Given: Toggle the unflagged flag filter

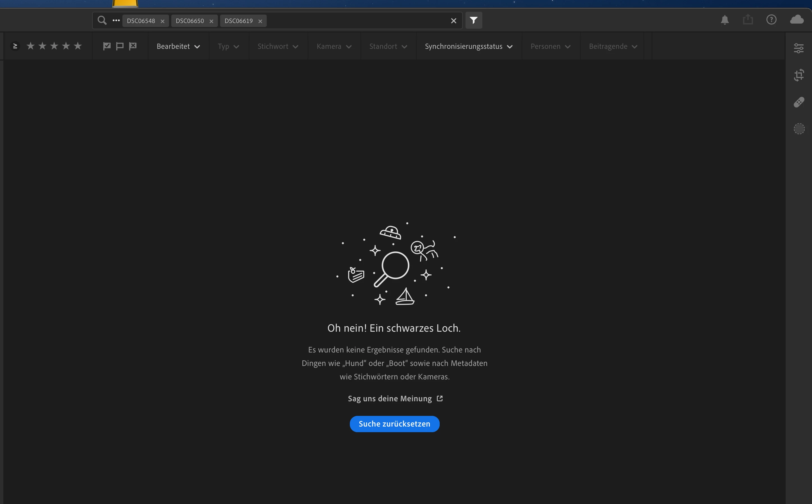Looking at the screenshot, I should click(x=119, y=46).
